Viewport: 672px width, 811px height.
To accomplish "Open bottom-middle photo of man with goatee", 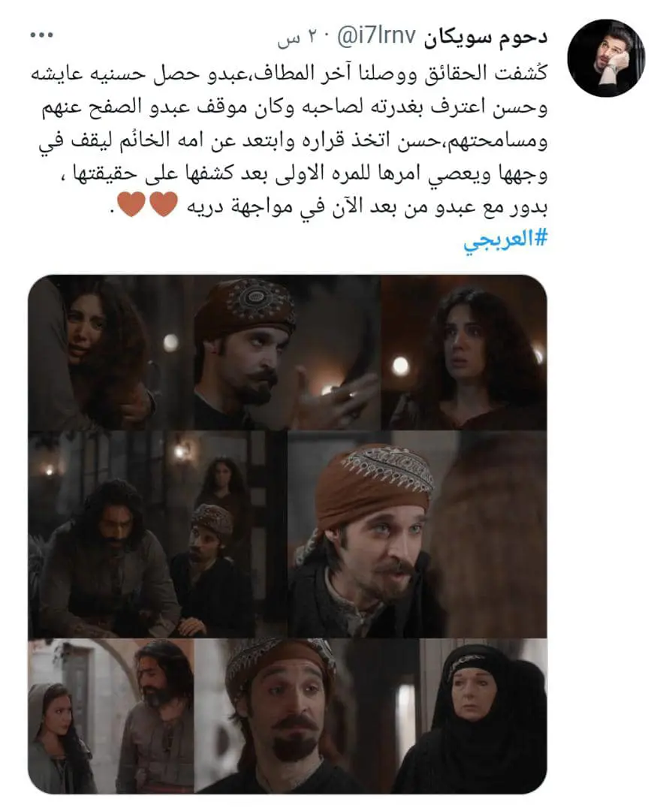I will tap(293, 716).
